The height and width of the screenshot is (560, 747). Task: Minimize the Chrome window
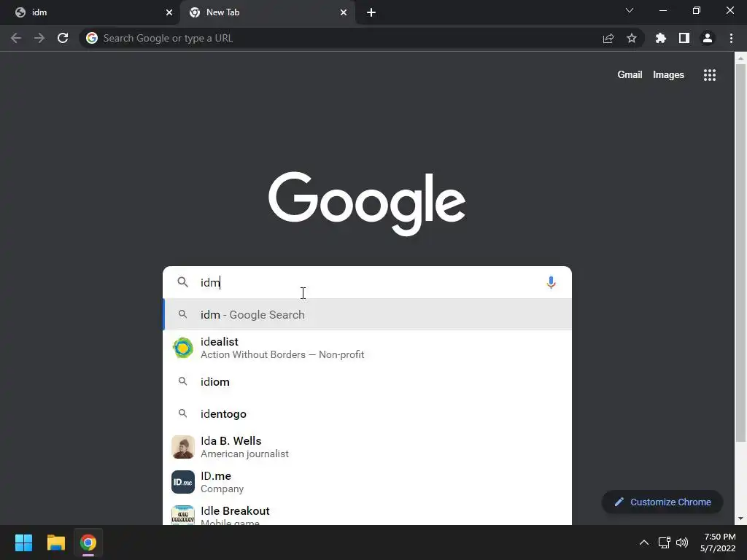[x=663, y=10]
